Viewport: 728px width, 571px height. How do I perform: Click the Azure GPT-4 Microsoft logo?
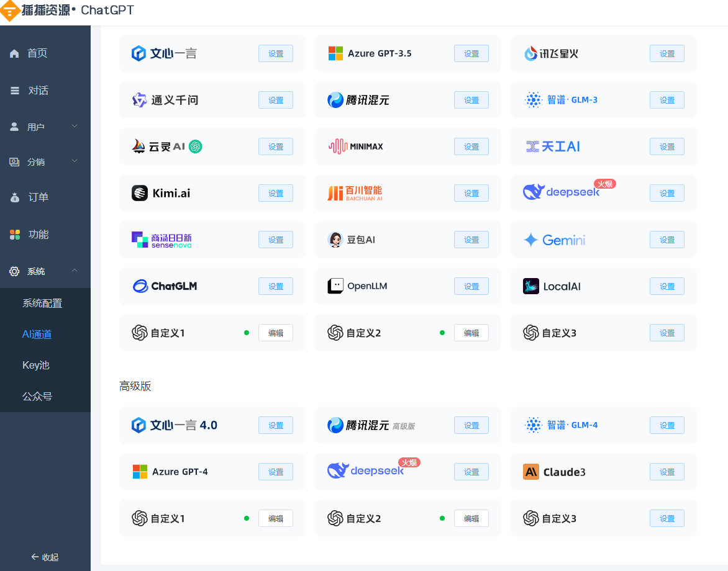(x=140, y=472)
